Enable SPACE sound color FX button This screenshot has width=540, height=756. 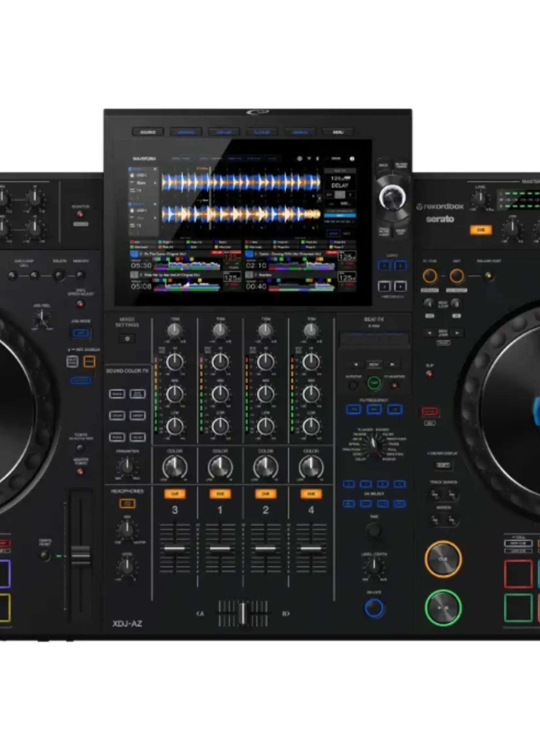[117, 394]
